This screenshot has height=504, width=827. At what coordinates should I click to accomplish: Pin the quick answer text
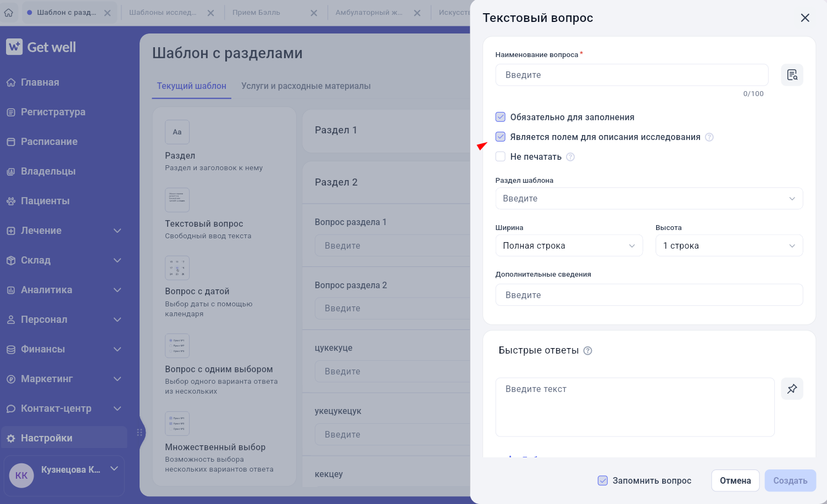click(792, 389)
